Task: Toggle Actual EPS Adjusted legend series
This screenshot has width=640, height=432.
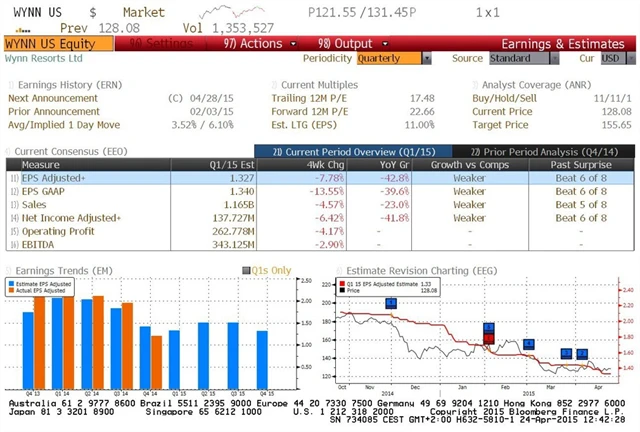Action: point(47,290)
